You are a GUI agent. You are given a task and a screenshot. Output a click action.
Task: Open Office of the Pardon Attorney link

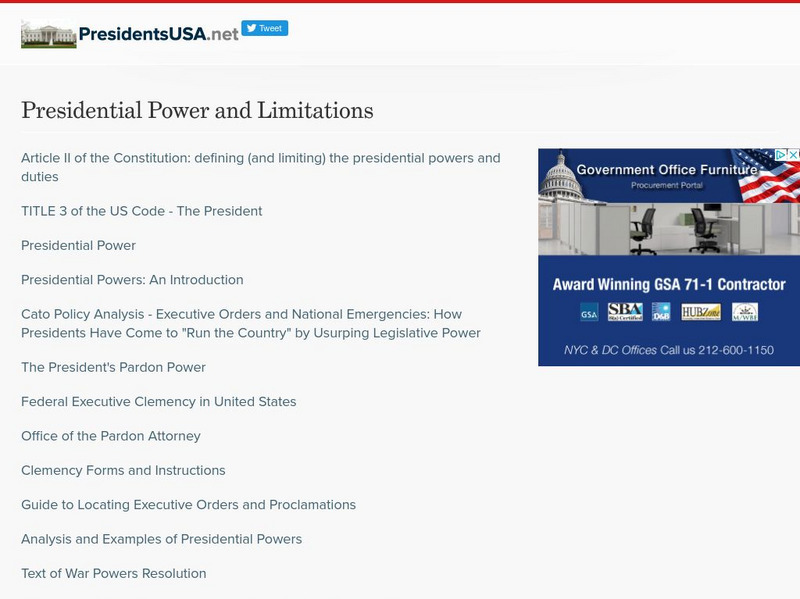(111, 436)
